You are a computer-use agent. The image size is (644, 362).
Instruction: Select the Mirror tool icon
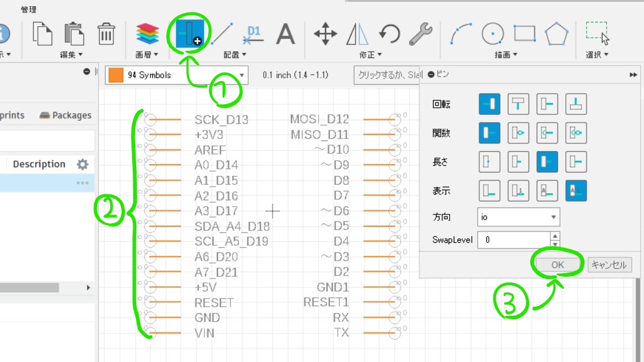pyautogui.click(x=357, y=34)
